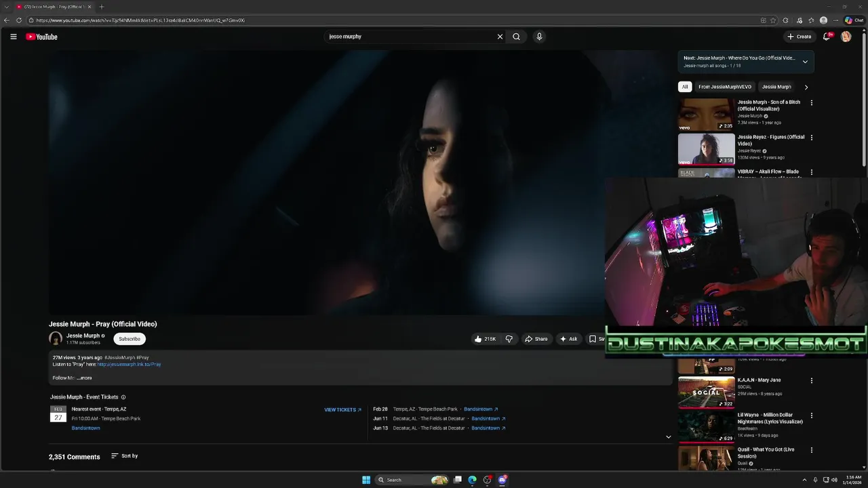Open the browser Favorites list button
This screenshot has width=868, height=488.
coord(811,20)
